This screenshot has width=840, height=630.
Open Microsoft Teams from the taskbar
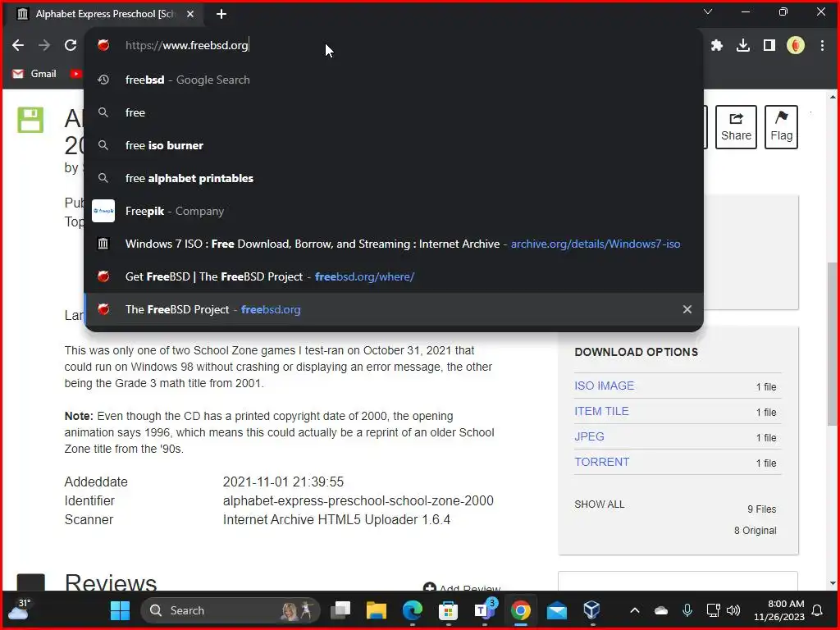pyautogui.click(x=484, y=610)
